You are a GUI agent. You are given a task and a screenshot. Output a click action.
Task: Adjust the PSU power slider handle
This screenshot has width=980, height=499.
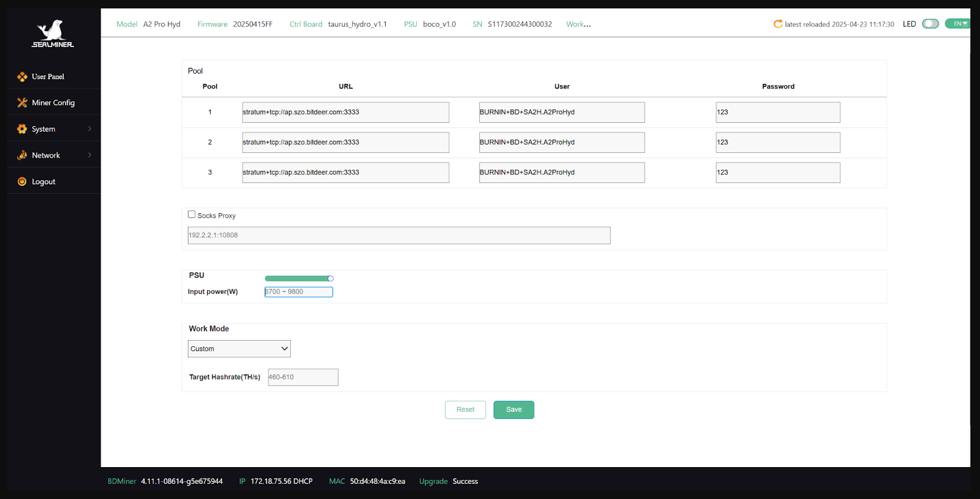tap(330, 279)
